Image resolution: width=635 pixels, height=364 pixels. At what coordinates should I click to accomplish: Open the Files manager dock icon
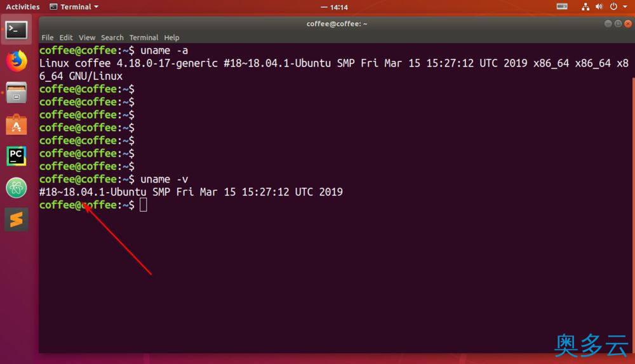(17, 93)
